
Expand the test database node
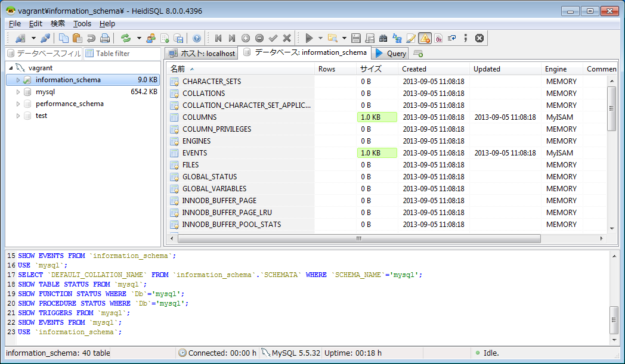18,116
